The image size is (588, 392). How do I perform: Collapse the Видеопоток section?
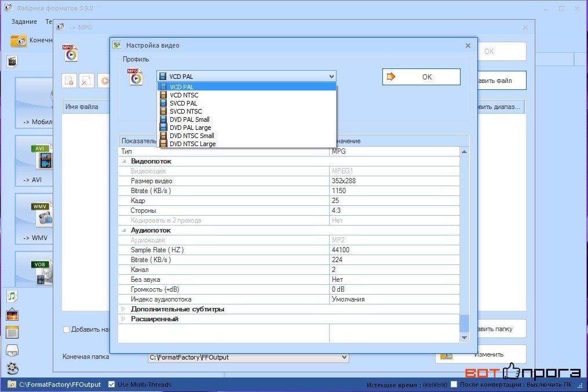pyautogui.click(x=124, y=161)
